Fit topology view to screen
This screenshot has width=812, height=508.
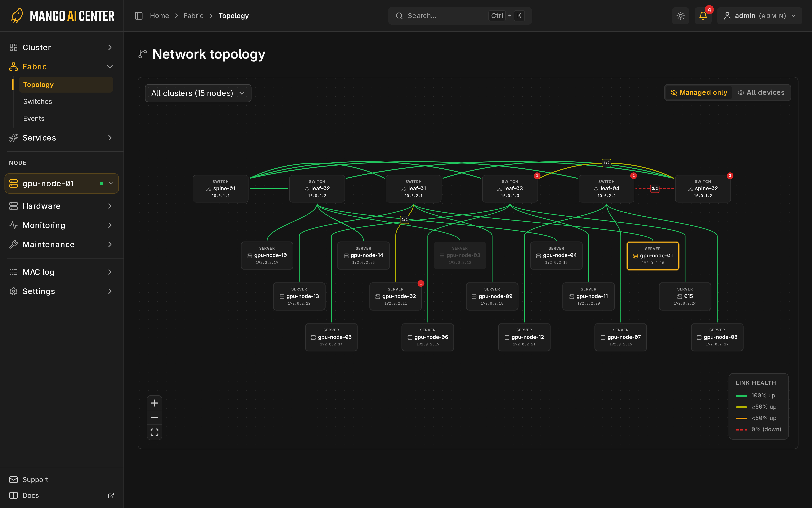(154, 432)
